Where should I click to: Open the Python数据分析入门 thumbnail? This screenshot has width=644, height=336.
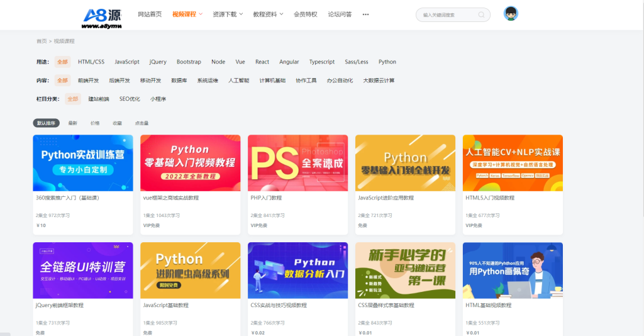[297, 271]
